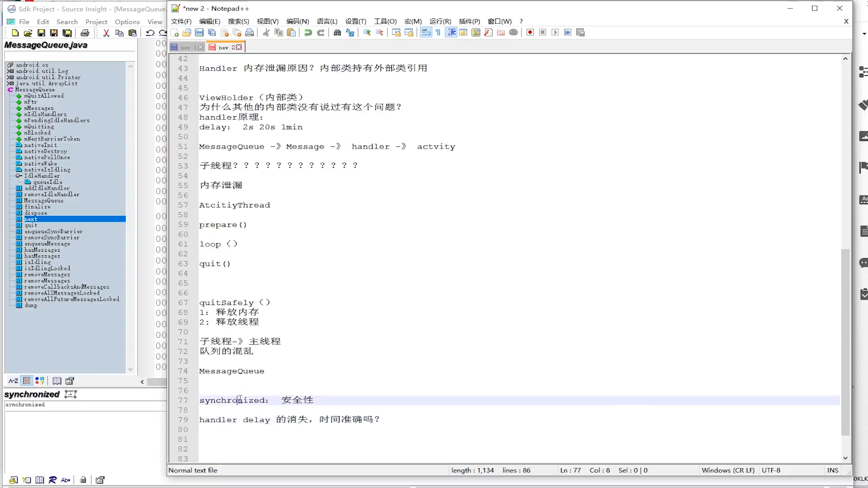Screen dimensions: 868x488
Task: Print the current document
Action: tap(250, 32)
